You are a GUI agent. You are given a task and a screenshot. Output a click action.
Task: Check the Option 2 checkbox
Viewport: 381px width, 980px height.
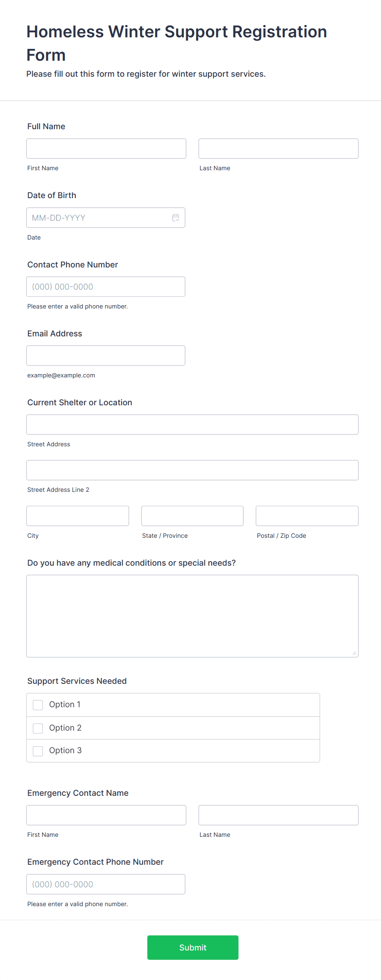pyautogui.click(x=38, y=728)
